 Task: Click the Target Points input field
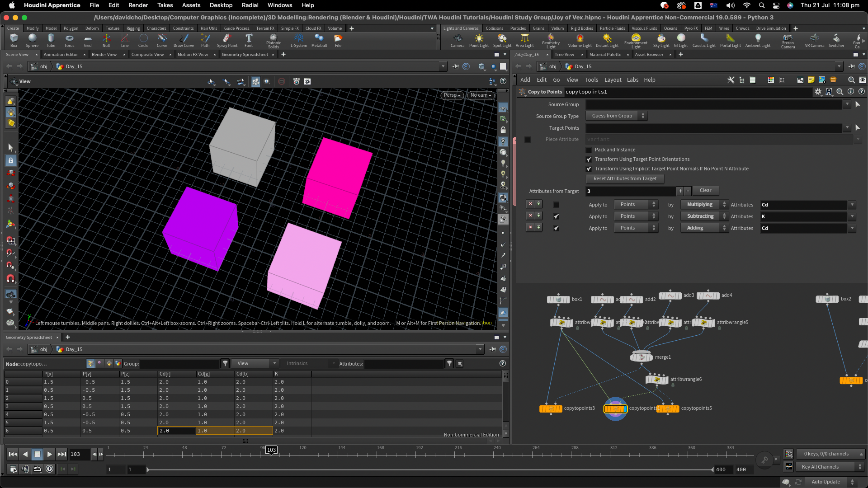[x=714, y=128]
